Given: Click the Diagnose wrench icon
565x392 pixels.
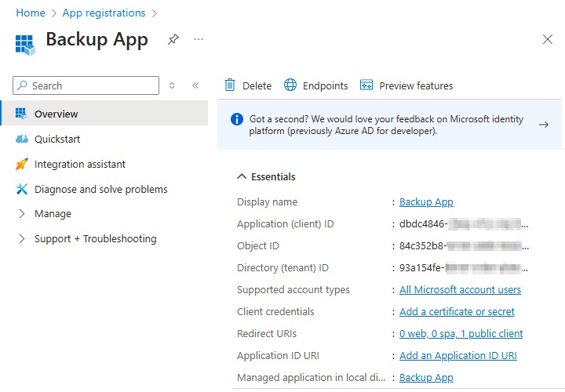Looking at the screenshot, I should [x=22, y=189].
